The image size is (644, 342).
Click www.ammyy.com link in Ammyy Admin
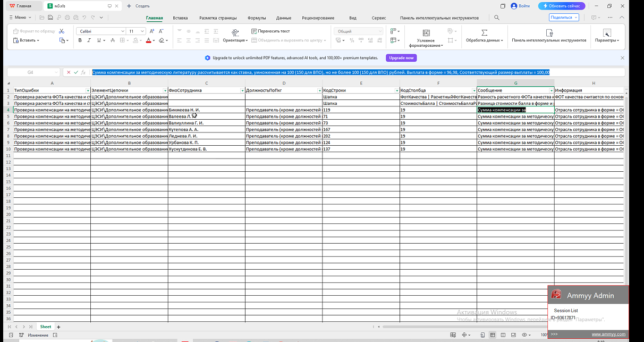(x=608, y=334)
